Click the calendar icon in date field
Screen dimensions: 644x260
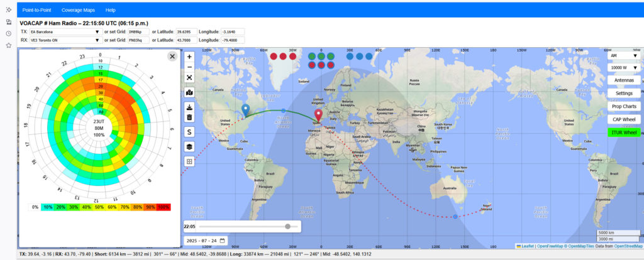[x=222, y=241]
